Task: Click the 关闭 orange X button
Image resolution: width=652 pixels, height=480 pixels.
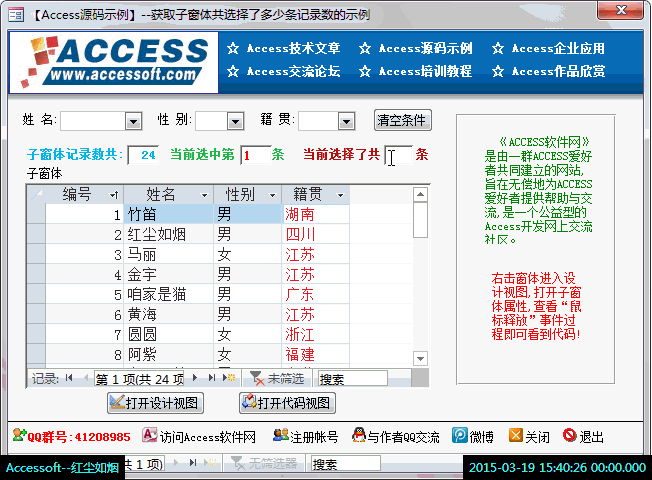Action: click(x=529, y=437)
